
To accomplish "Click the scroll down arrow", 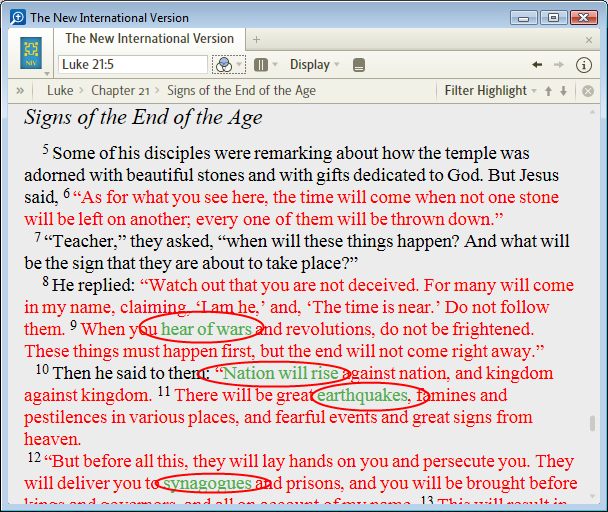I will coord(592,496).
